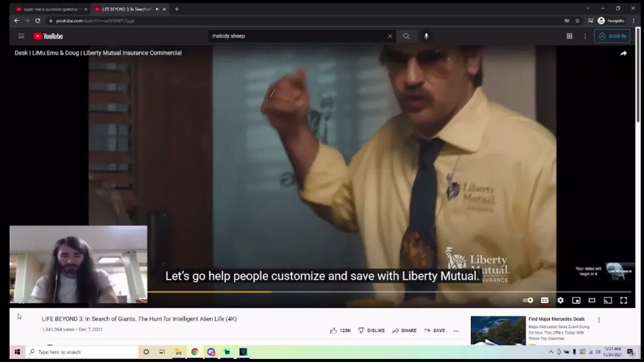Like the video (125K)
Screen dimensions: 644x362
[x=341, y=330]
